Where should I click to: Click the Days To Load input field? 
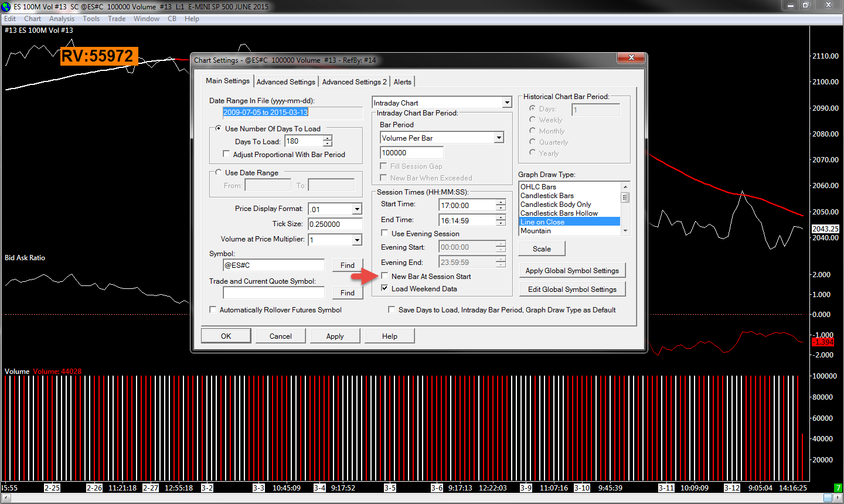[x=304, y=141]
